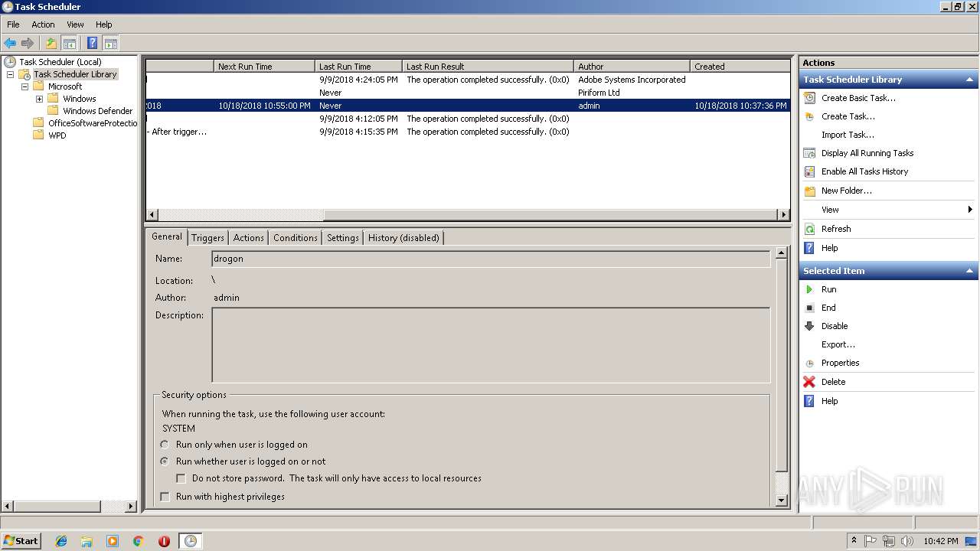Click the Action Center flag tray icon

pos(871,541)
